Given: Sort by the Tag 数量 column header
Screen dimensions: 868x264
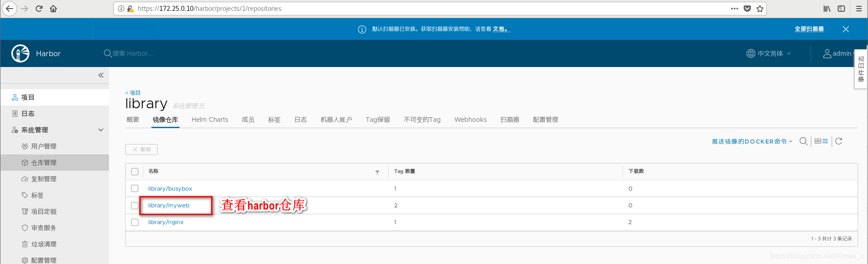Looking at the screenshot, I should pyautogui.click(x=405, y=171).
